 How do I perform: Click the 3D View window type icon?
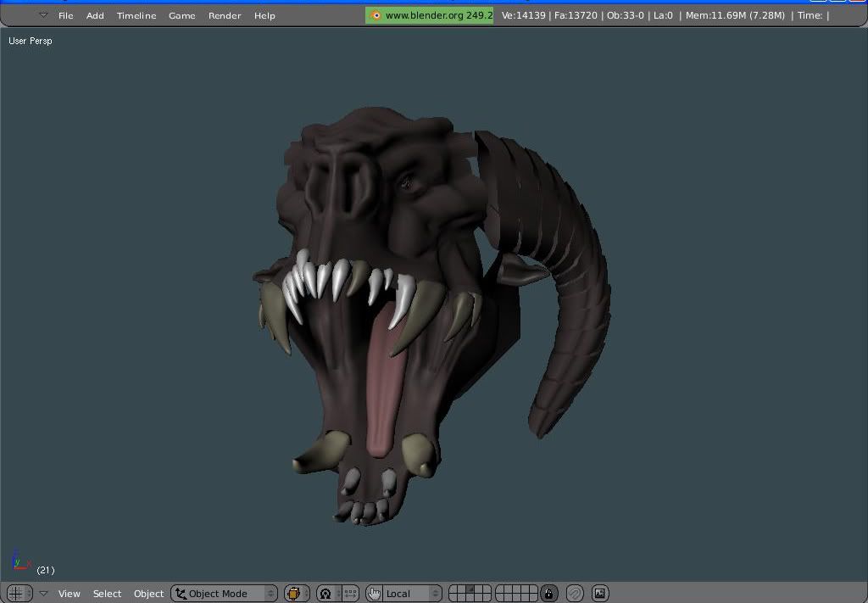[15, 594]
